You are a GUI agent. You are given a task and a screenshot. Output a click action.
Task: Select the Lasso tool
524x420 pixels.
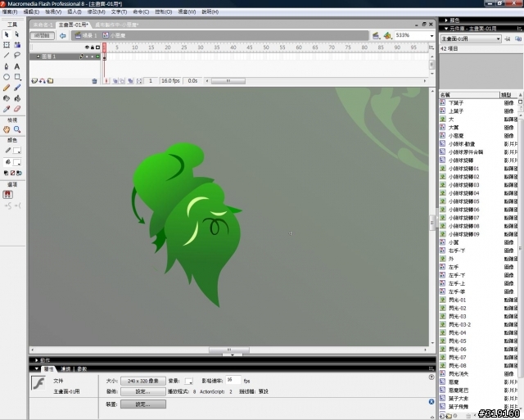pos(17,56)
